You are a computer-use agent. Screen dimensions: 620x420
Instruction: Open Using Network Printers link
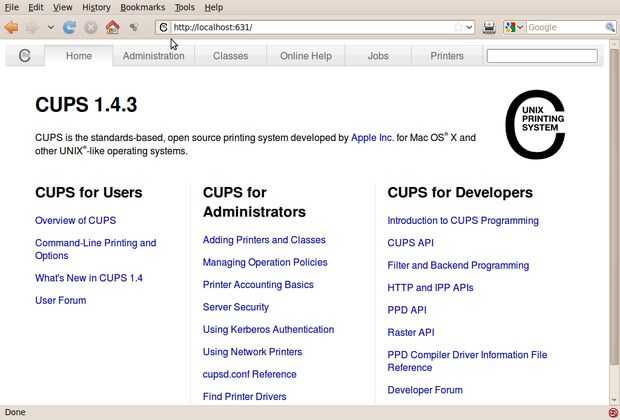pos(253,352)
